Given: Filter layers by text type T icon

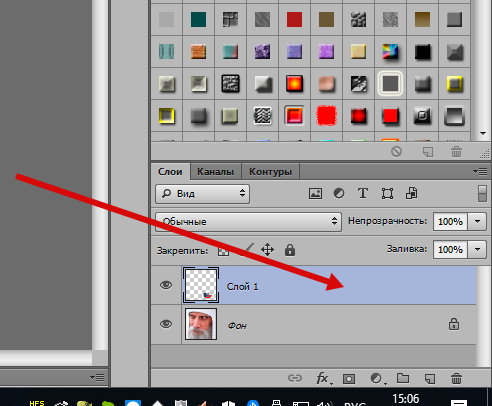Looking at the screenshot, I should [363, 193].
